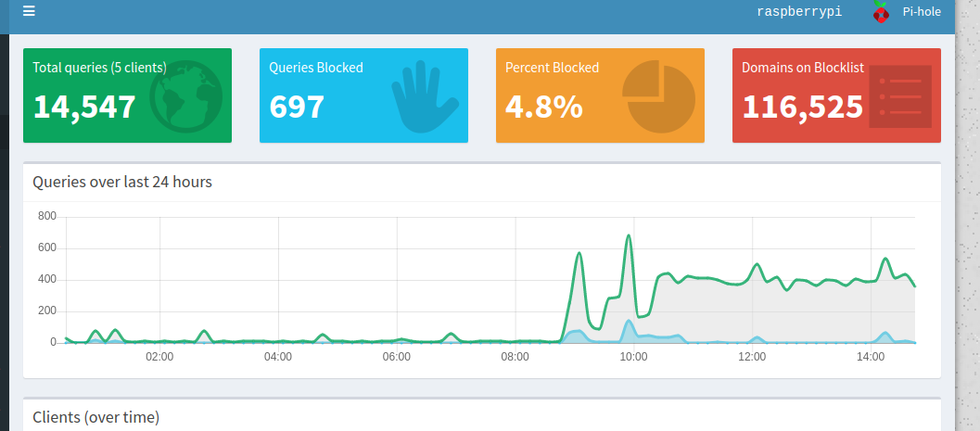Click the 02:00 x-axis label
The height and width of the screenshot is (431, 980).
(x=159, y=357)
